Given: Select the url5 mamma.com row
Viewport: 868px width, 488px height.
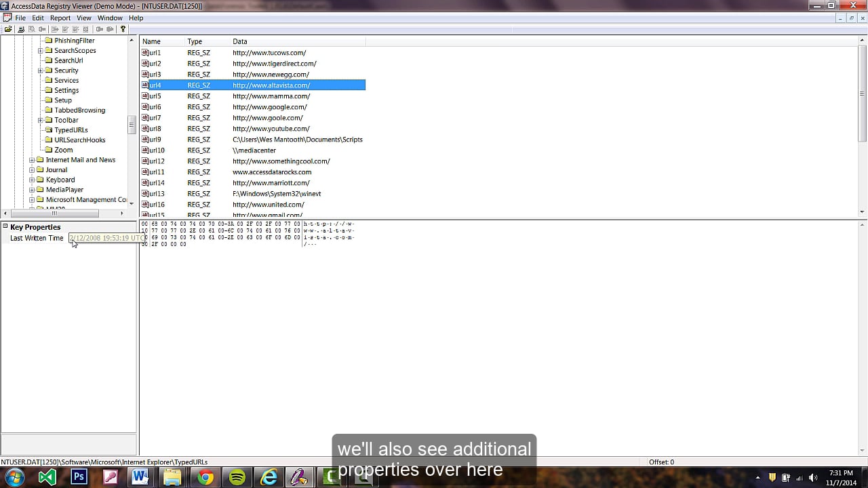Looking at the screenshot, I should click(x=253, y=96).
